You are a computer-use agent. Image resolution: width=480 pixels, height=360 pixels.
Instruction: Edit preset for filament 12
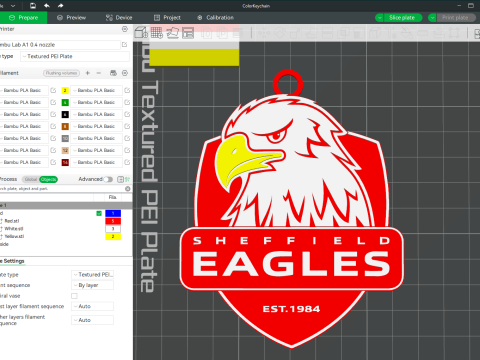[x=127, y=150]
